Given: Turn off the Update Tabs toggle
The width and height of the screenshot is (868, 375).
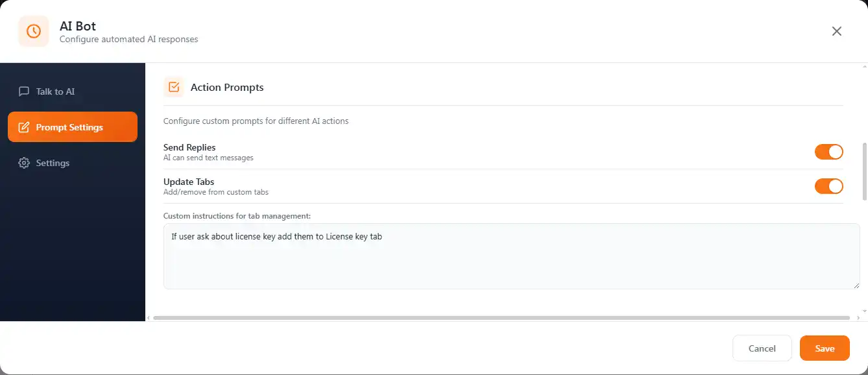Looking at the screenshot, I should tap(829, 186).
